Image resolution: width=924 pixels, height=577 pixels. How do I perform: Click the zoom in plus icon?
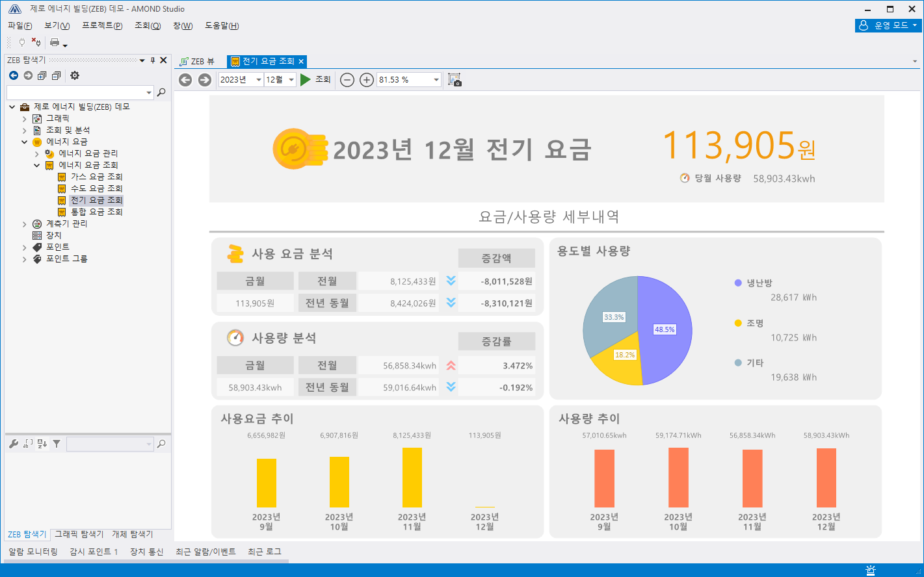pyautogui.click(x=367, y=80)
